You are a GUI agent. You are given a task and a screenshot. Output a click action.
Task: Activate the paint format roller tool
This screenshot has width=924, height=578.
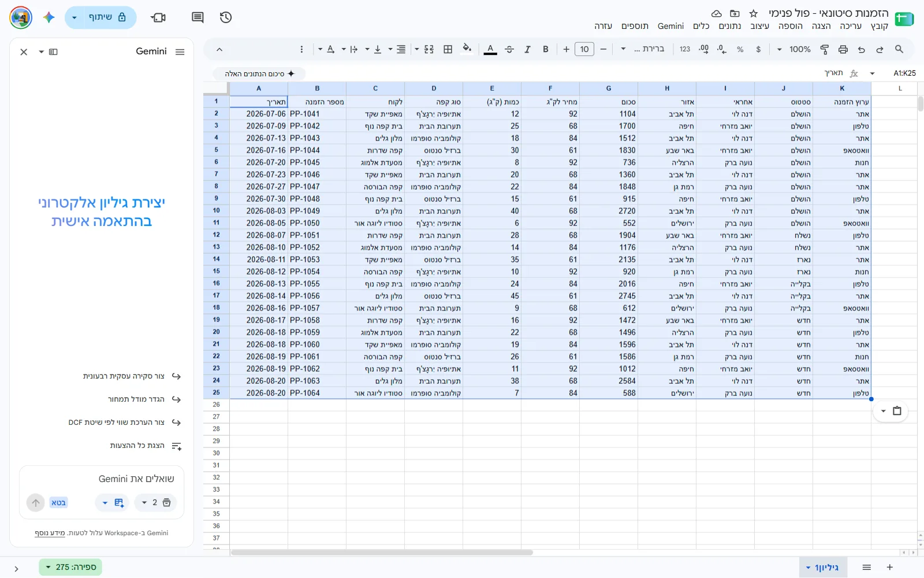[x=825, y=49]
